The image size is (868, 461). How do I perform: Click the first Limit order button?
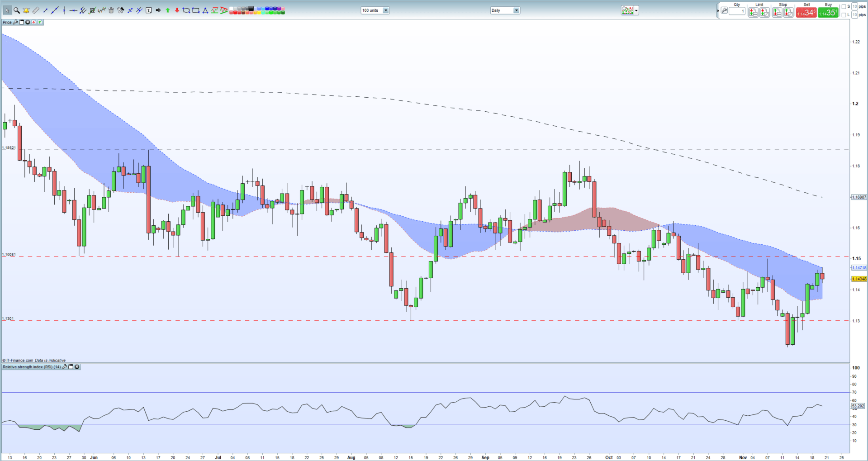[753, 12]
